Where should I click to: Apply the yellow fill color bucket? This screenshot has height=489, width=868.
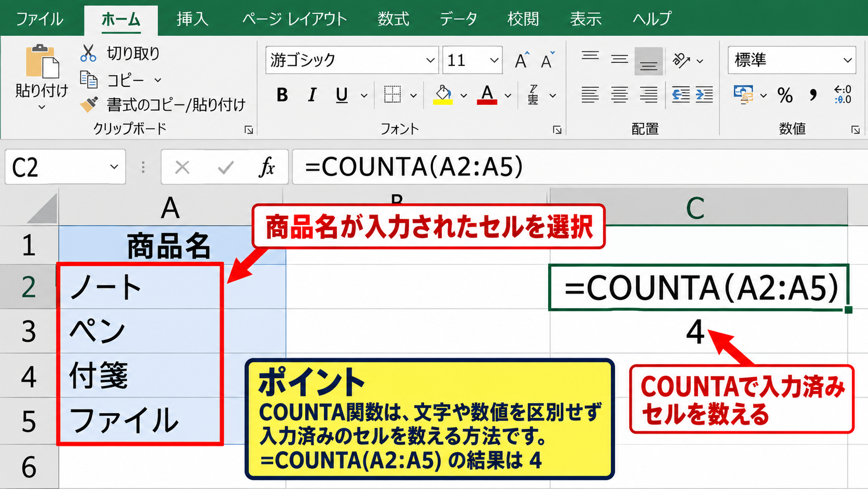443,95
